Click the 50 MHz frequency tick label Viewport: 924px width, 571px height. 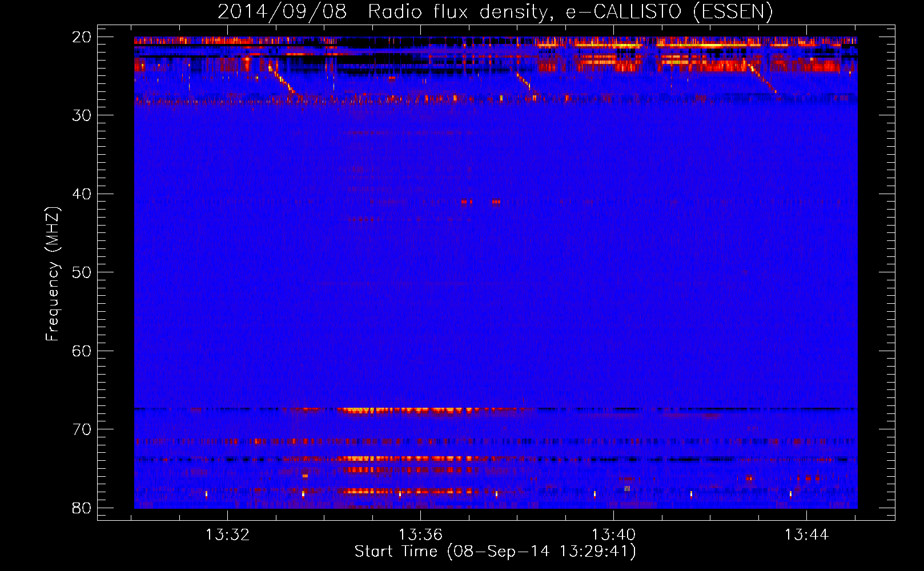(x=82, y=272)
